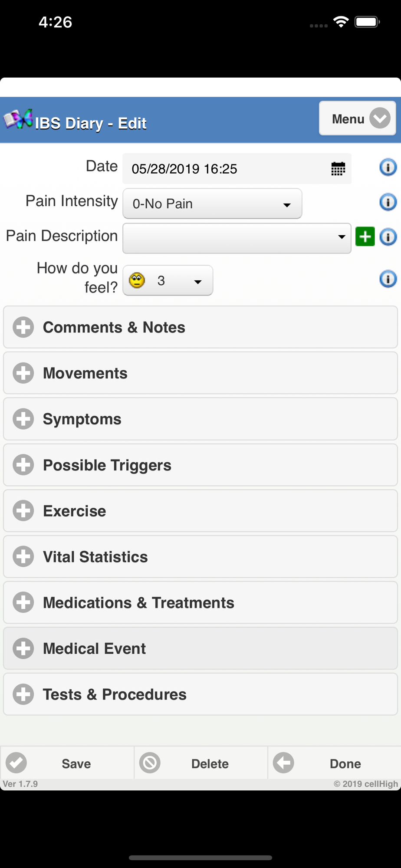Open the How do you feel dropdown
This screenshot has width=401, height=868.
coord(168,280)
